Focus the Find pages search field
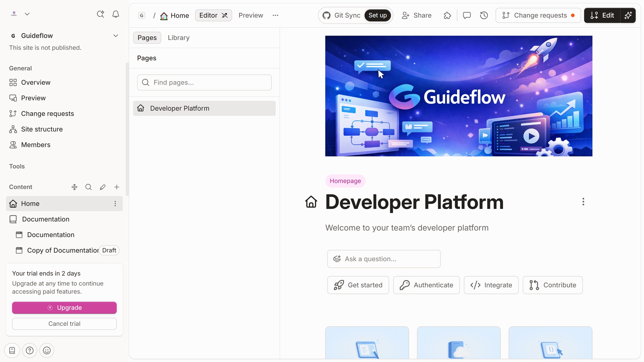Viewport: 644px width, 362px height. (204, 82)
